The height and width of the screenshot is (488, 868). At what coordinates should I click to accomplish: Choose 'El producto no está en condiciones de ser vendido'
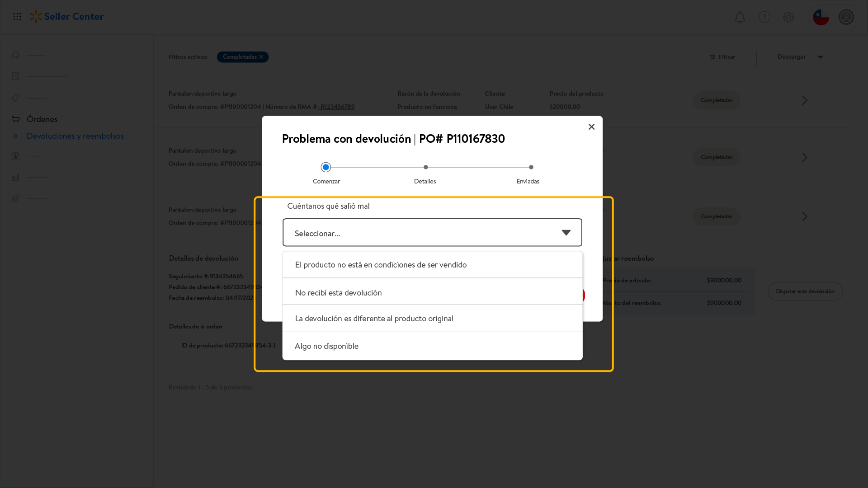click(x=432, y=265)
